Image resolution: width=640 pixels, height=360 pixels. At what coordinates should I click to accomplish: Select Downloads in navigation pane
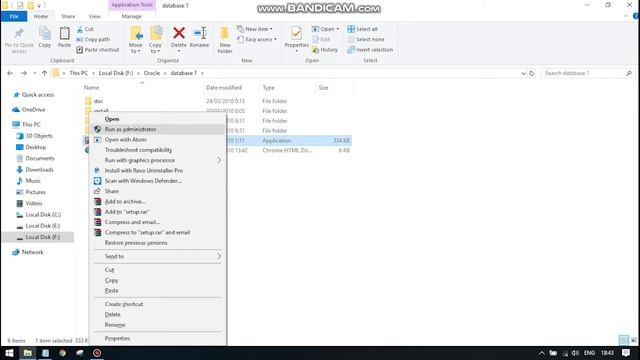39,169
